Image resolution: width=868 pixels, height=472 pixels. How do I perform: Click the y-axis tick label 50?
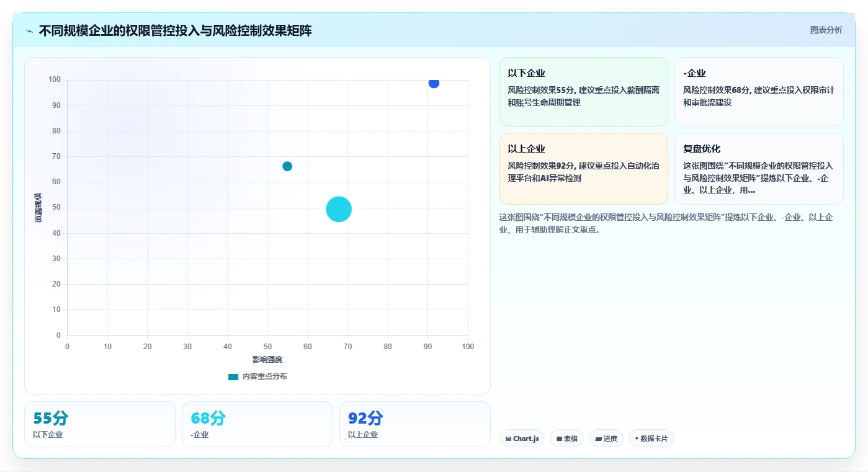tap(56, 208)
